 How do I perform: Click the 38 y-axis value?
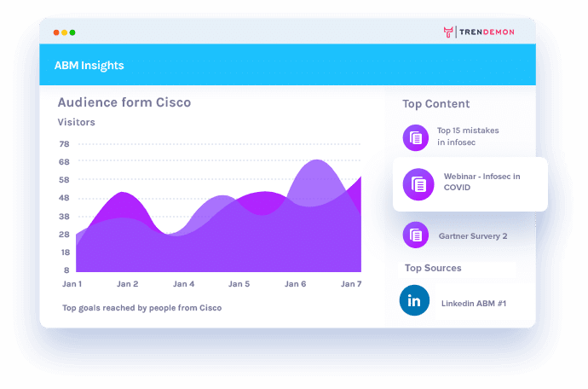(x=64, y=217)
